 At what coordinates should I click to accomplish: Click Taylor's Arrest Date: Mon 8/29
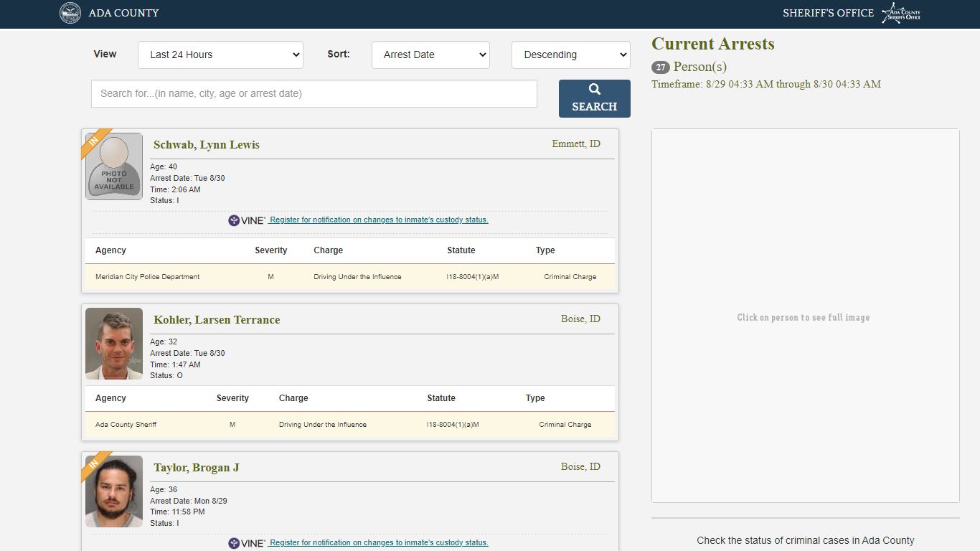click(x=189, y=501)
